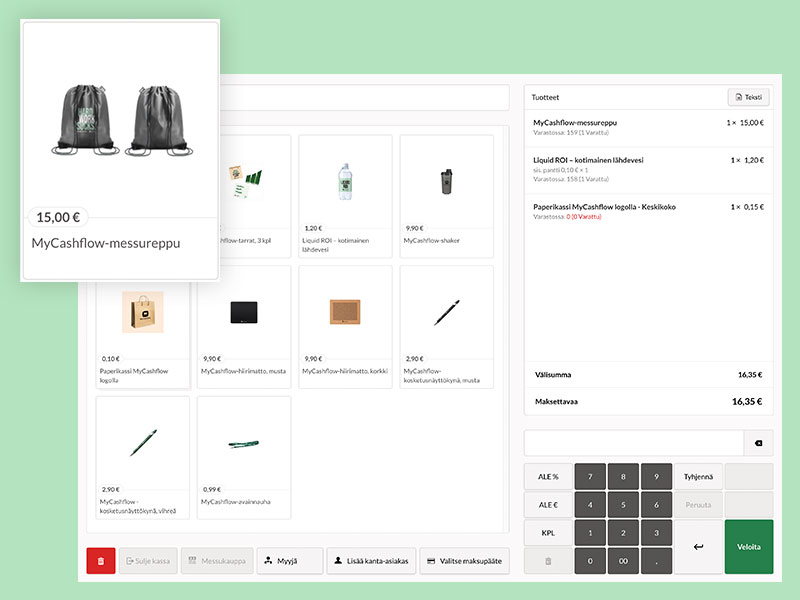The image size is (800, 600).
Task: Tap number 4 on the keypad
Action: [x=590, y=505]
